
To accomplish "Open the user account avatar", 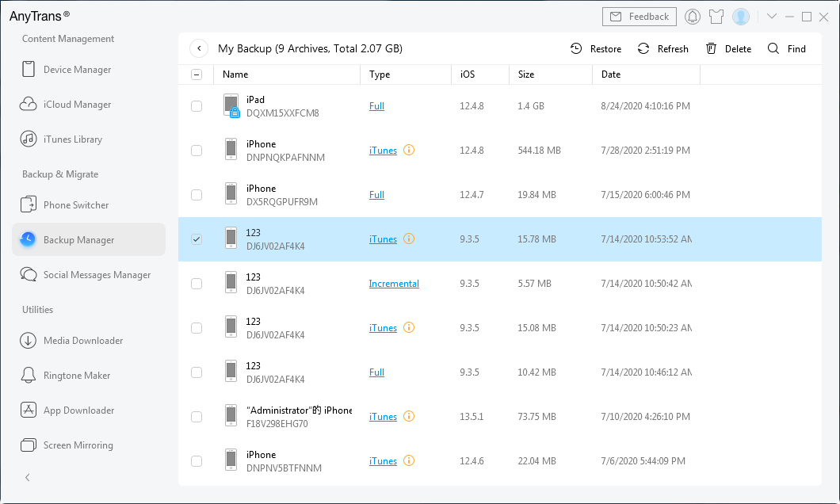I will click(741, 17).
